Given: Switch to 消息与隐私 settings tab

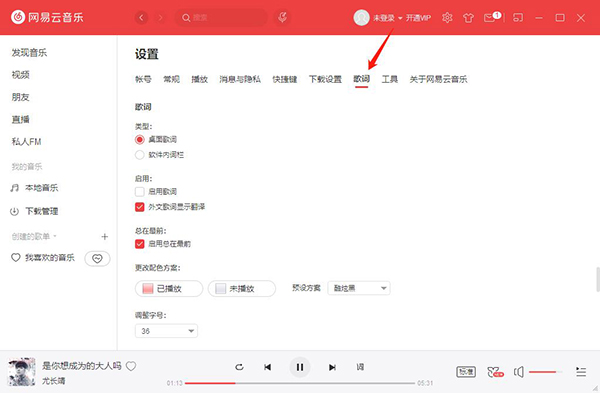Looking at the screenshot, I should coord(240,79).
